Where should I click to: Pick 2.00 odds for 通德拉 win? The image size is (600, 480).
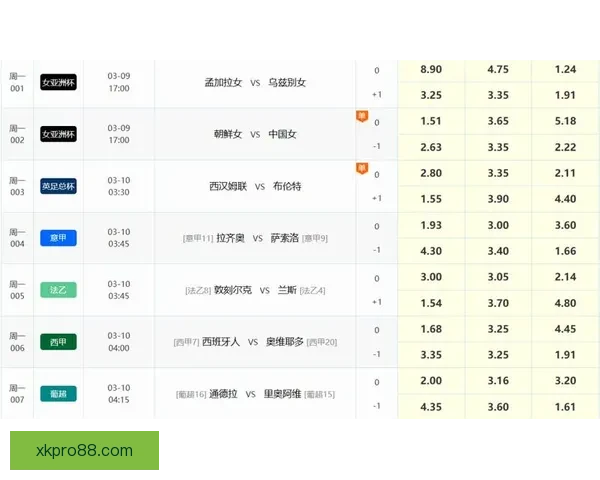click(431, 381)
